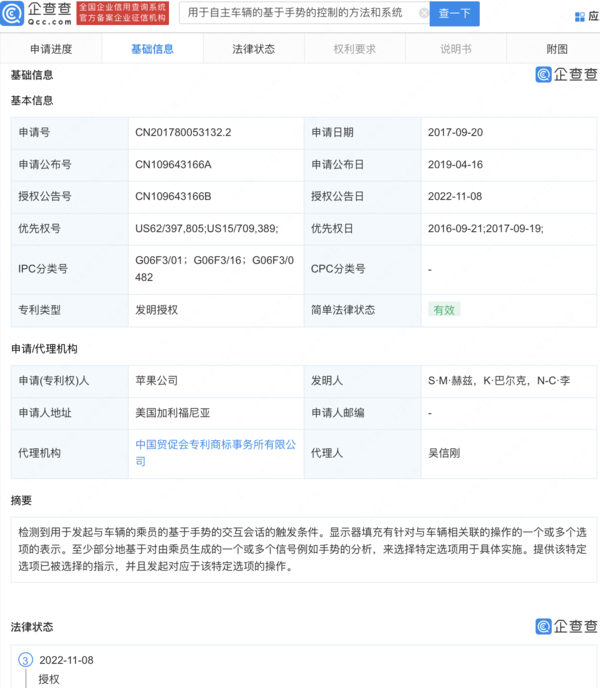Viewport: 600px width, 688px height.
Task: Click the 授权 timeline status label
Action: pos(49,679)
